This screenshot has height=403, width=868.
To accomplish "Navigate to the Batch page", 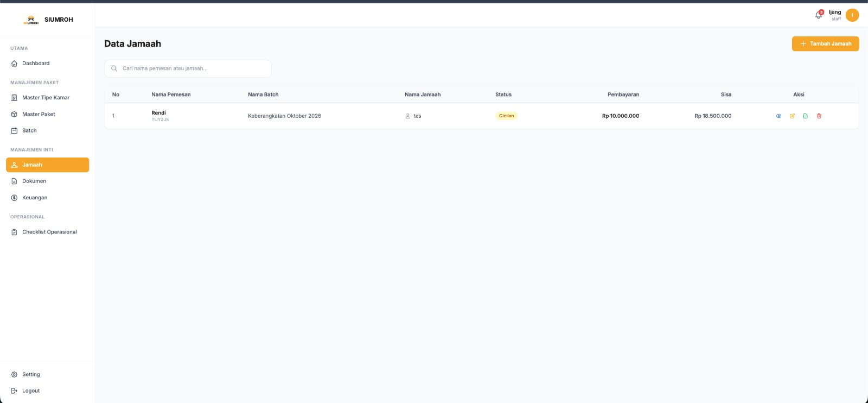I will [x=47, y=130].
